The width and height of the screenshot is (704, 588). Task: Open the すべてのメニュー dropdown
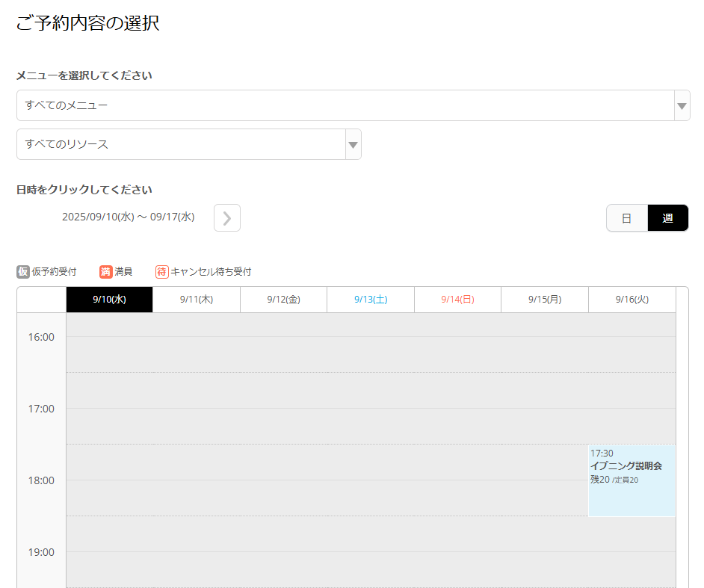(344, 105)
